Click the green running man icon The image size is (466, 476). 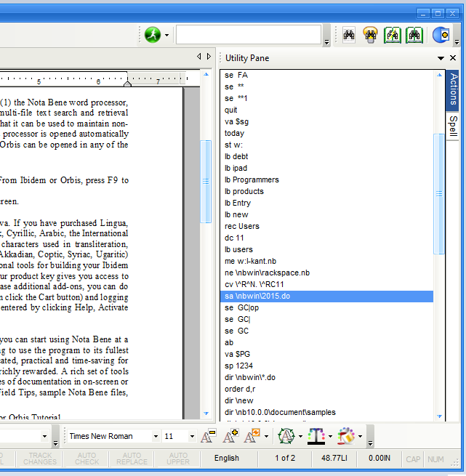[152, 35]
